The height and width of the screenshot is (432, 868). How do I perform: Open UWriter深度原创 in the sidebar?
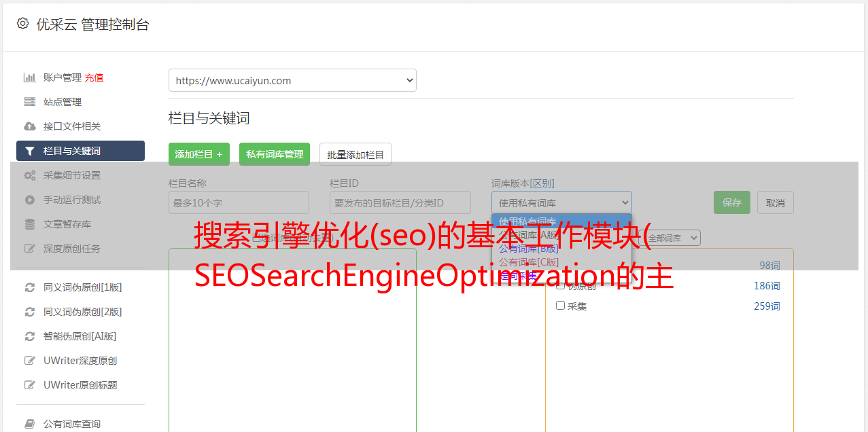[80, 361]
